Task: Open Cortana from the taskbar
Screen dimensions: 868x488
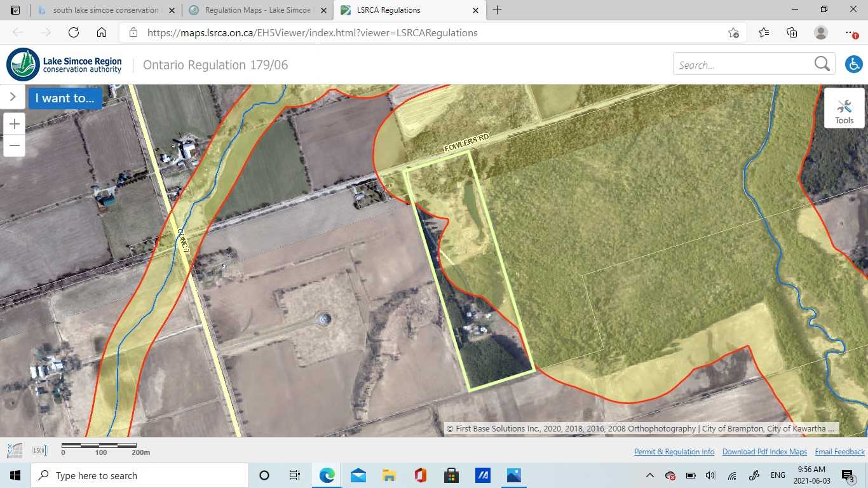Action: (264, 475)
